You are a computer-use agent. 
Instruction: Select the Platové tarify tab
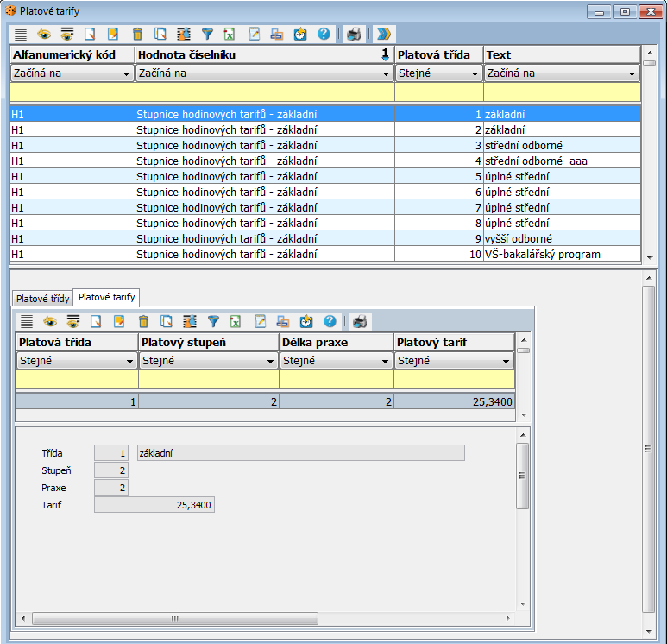pyautogui.click(x=107, y=298)
